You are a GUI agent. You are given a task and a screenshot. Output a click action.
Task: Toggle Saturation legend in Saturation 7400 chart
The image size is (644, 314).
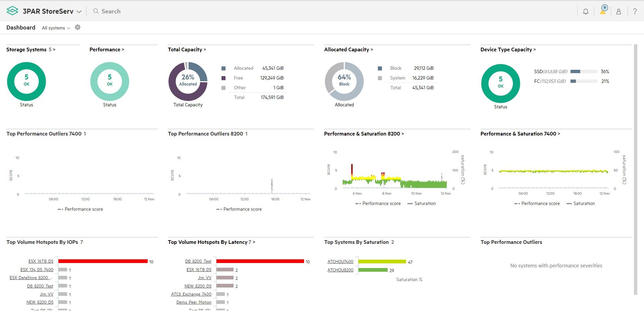[x=581, y=203]
